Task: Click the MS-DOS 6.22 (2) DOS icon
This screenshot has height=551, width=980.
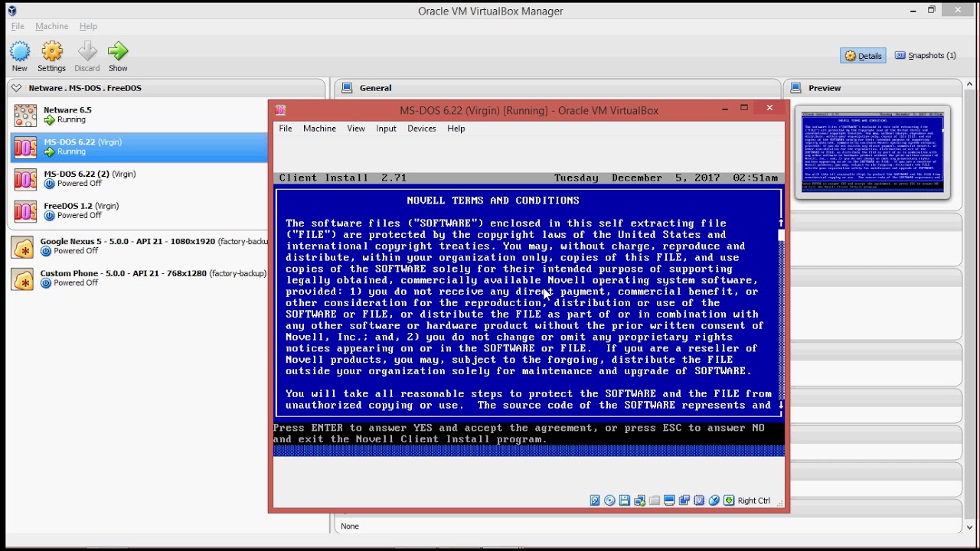Action: click(25, 180)
